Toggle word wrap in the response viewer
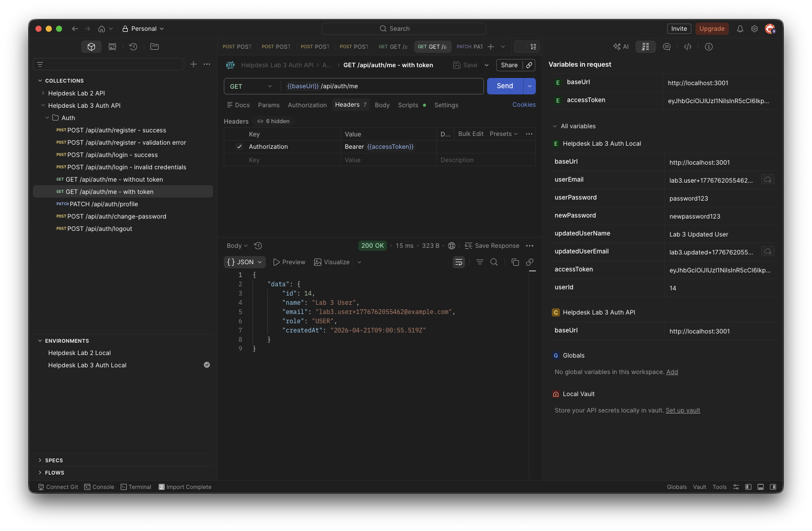 (459, 262)
